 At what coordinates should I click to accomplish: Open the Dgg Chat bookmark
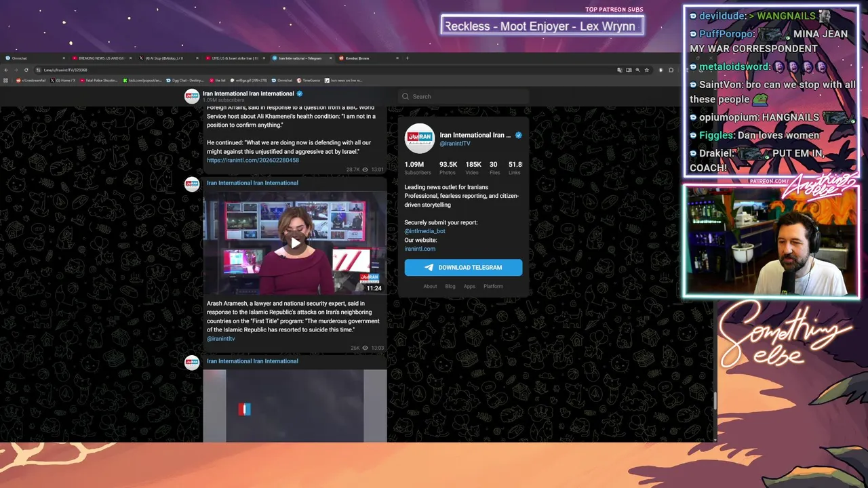185,81
